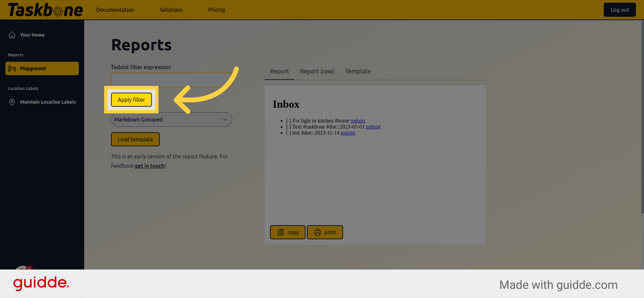Open todoist link for Fix light task
Image resolution: width=644 pixels, height=298 pixels.
pos(358,121)
